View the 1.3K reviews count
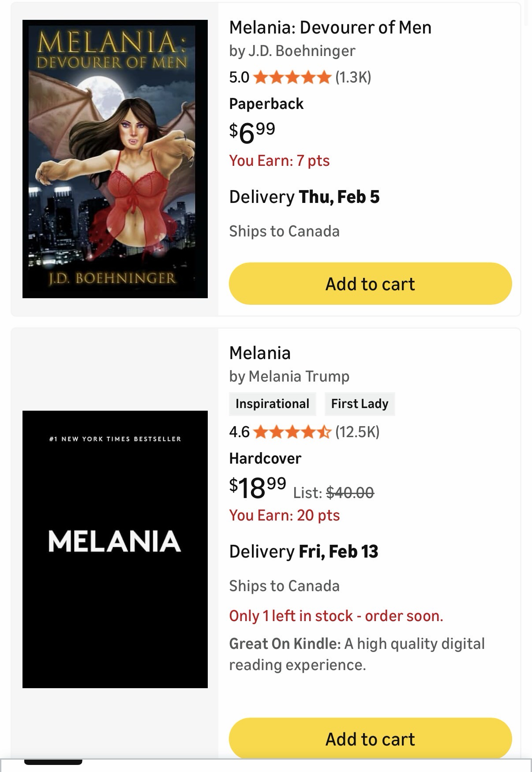 pos(353,78)
